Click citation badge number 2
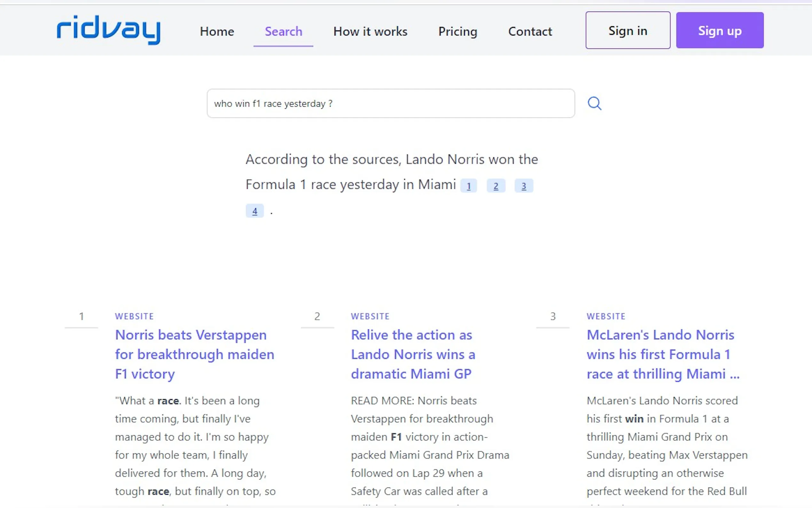The image size is (812, 508). point(496,186)
